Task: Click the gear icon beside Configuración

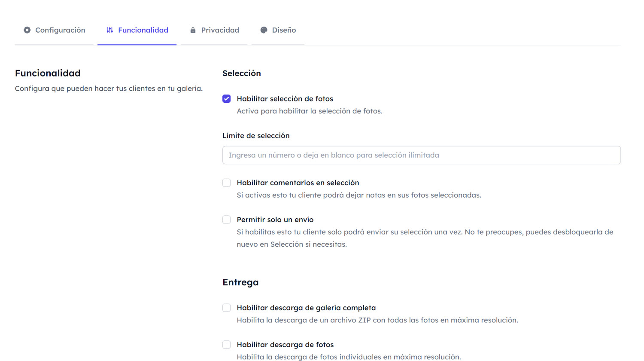Action: 27,30
